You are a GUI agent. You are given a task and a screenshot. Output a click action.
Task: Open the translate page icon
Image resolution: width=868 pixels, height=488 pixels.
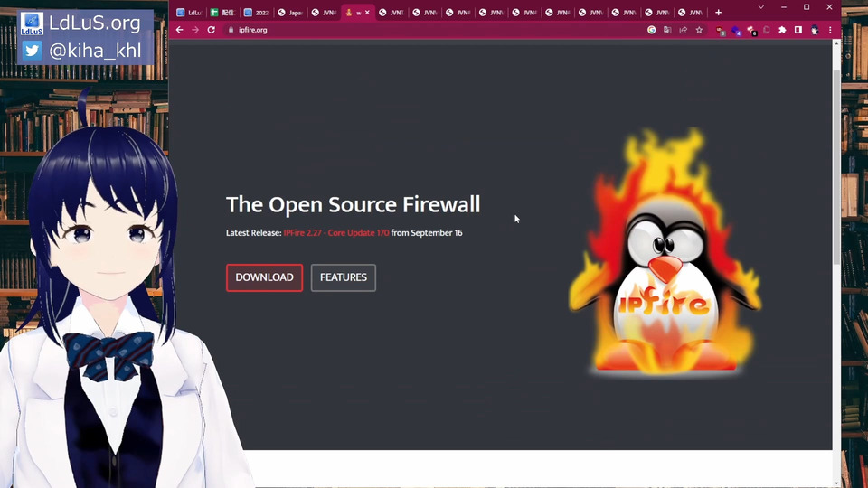(x=667, y=30)
